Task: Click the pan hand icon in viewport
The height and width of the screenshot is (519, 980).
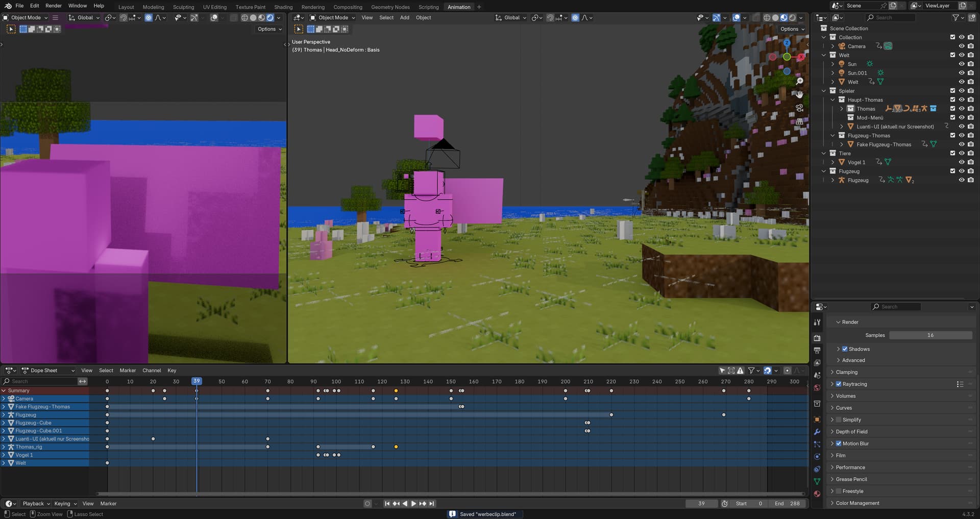Action: 799,94
